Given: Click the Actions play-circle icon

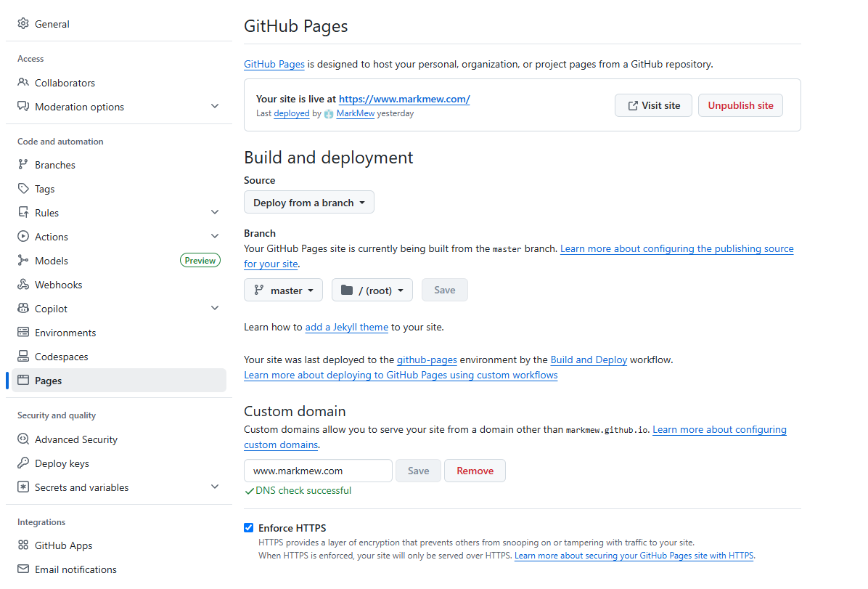Looking at the screenshot, I should [x=22, y=236].
